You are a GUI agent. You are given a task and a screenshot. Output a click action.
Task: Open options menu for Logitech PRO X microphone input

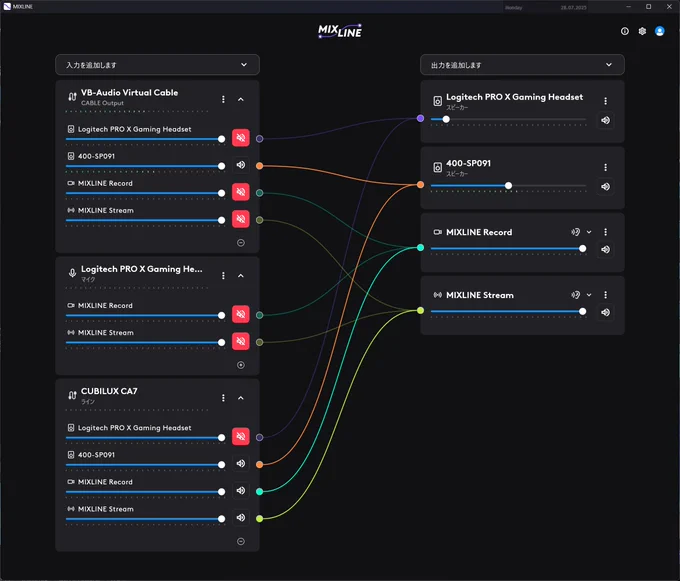click(223, 276)
